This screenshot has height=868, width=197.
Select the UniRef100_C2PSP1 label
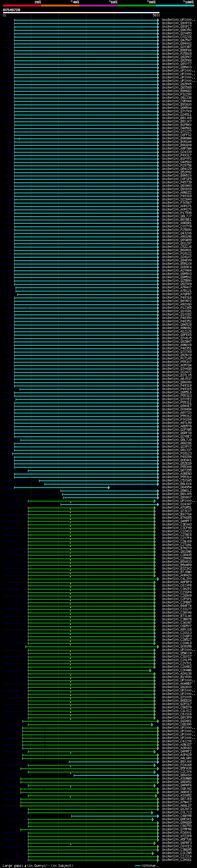(x=177, y=599)
